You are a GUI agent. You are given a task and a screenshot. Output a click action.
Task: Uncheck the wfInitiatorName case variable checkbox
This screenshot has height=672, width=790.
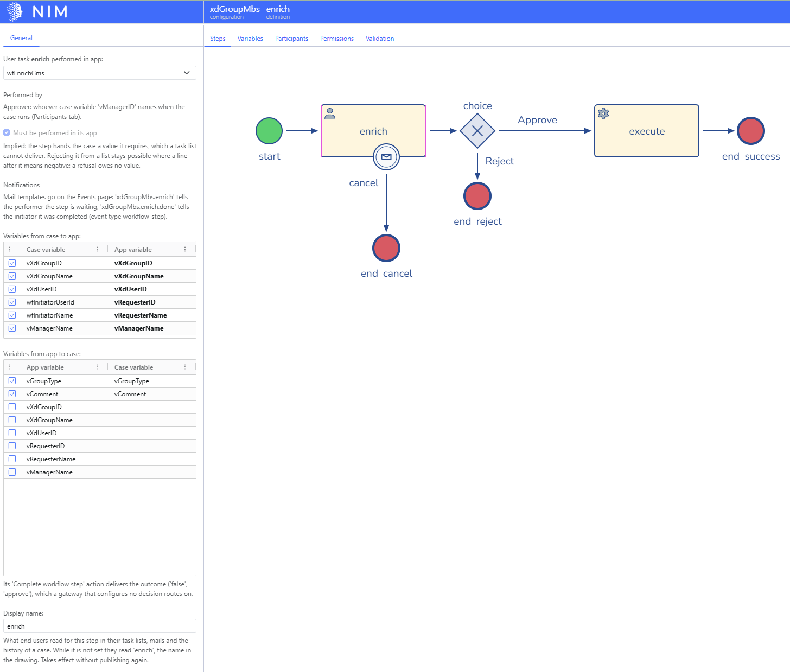pyautogui.click(x=12, y=315)
